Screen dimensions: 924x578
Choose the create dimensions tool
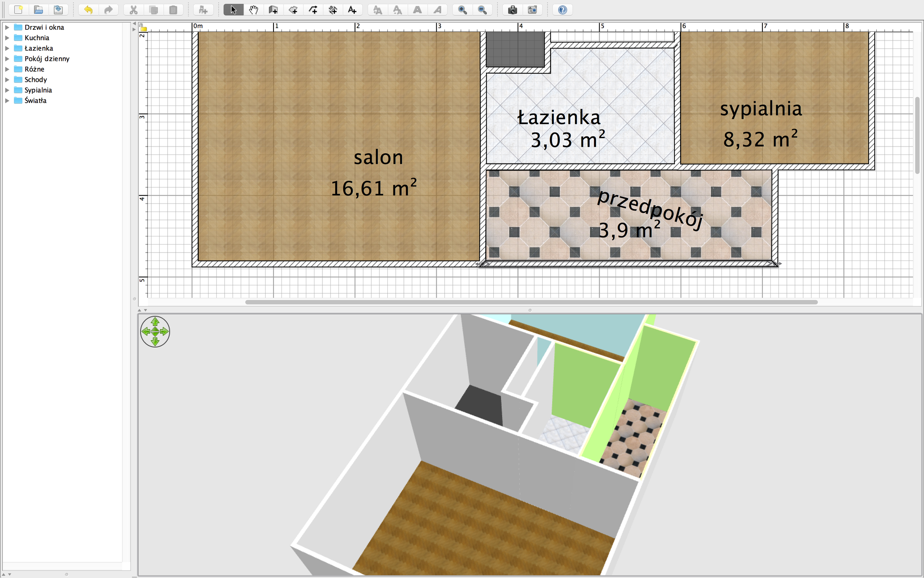pos(333,10)
